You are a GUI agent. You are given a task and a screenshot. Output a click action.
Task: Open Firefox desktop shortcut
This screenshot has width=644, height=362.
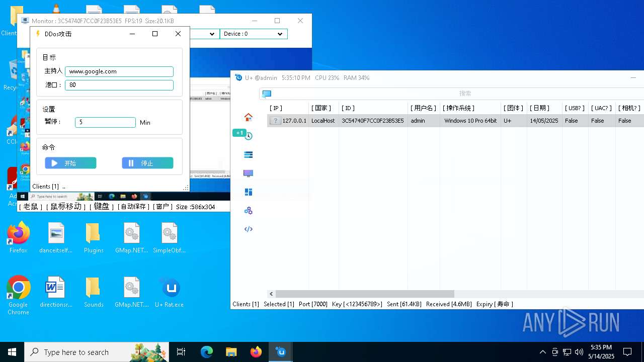pyautogui.click(x=19, y=238)
